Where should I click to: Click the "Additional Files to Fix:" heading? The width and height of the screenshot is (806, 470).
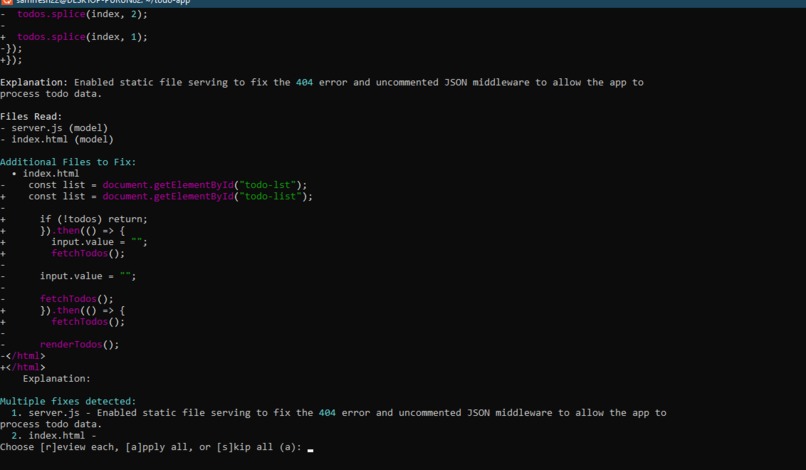coord(68,162)
